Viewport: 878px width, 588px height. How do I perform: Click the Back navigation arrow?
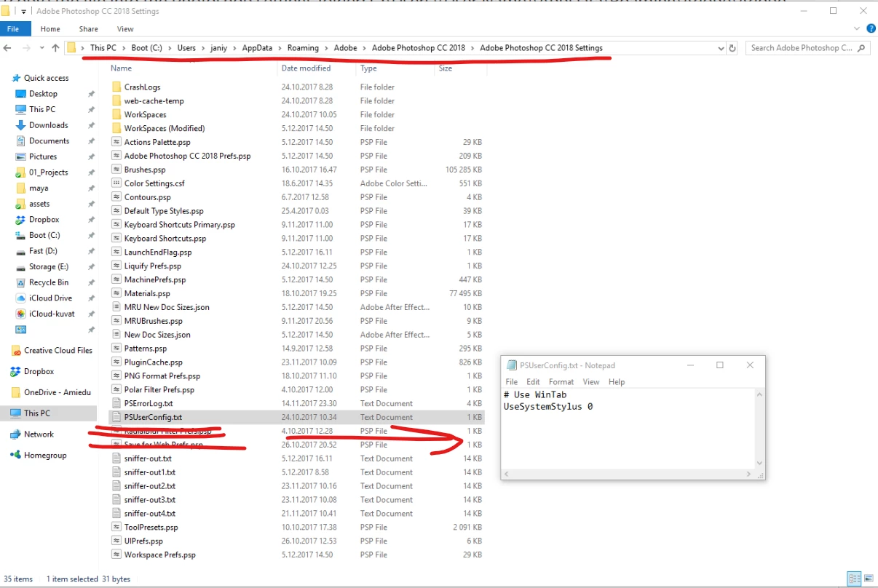[7, 48]
